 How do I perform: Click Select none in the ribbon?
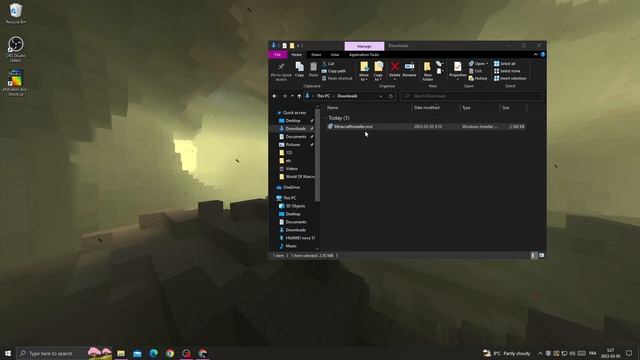tap(507, 71)
